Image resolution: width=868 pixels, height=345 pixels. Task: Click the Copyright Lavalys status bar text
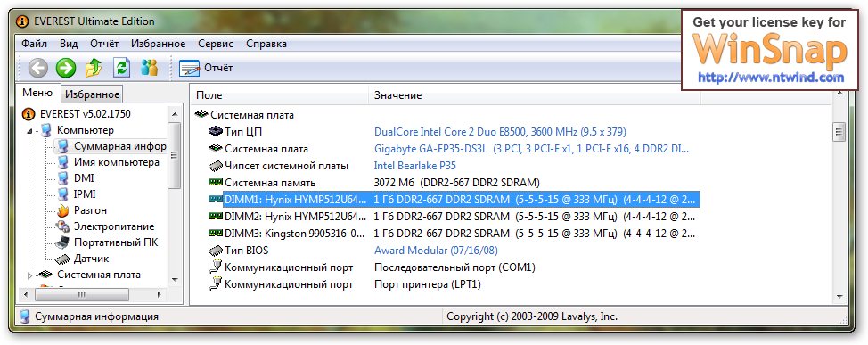tap(531, 316)
